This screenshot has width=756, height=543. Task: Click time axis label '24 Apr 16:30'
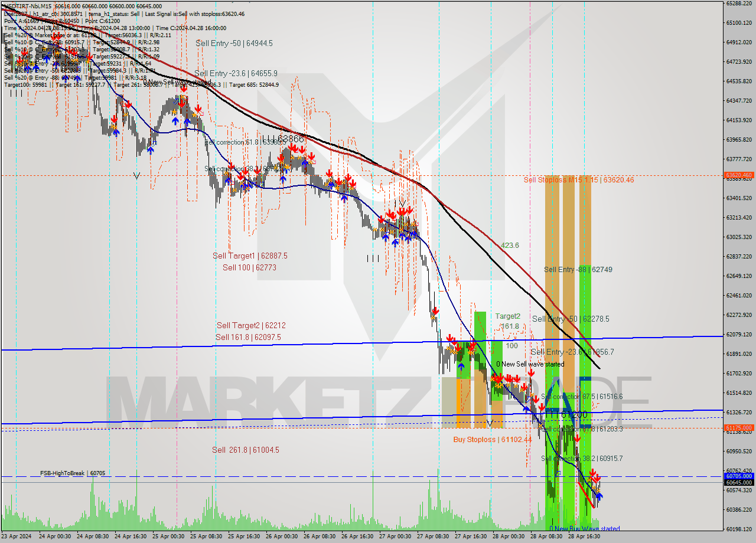click(x=130, y=537)
